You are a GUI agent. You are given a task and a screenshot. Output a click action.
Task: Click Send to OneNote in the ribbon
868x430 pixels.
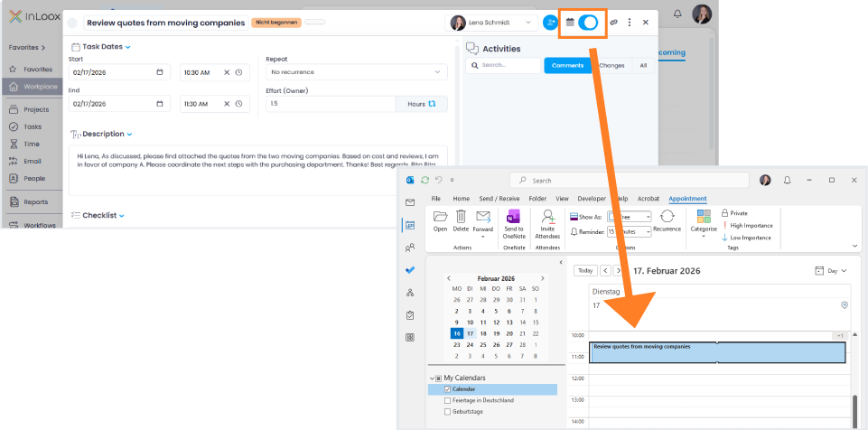(513, 223)
